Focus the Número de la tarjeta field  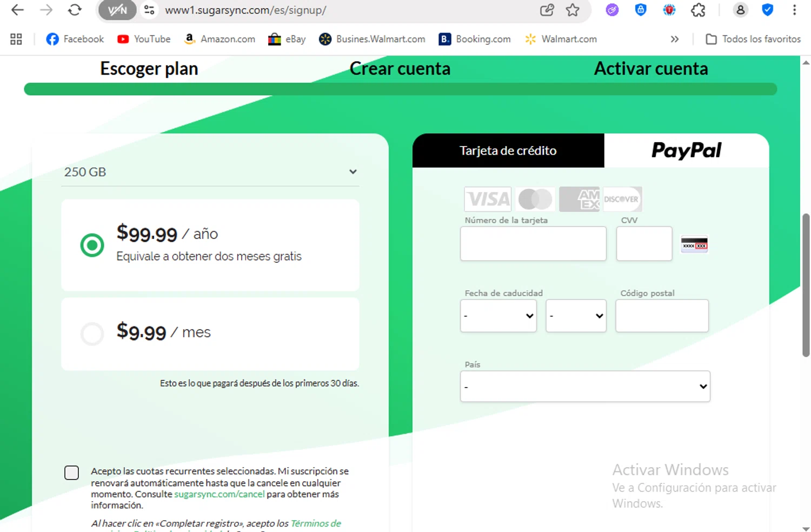[533, 243]
